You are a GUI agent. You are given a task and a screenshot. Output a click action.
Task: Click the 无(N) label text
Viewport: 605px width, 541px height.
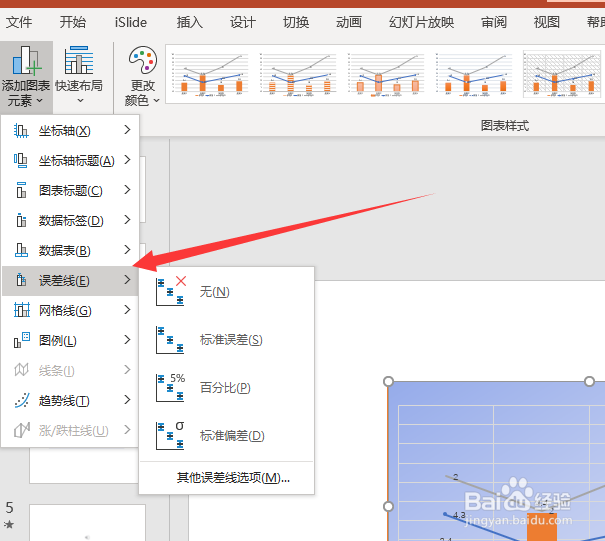(x=215, y=291)
